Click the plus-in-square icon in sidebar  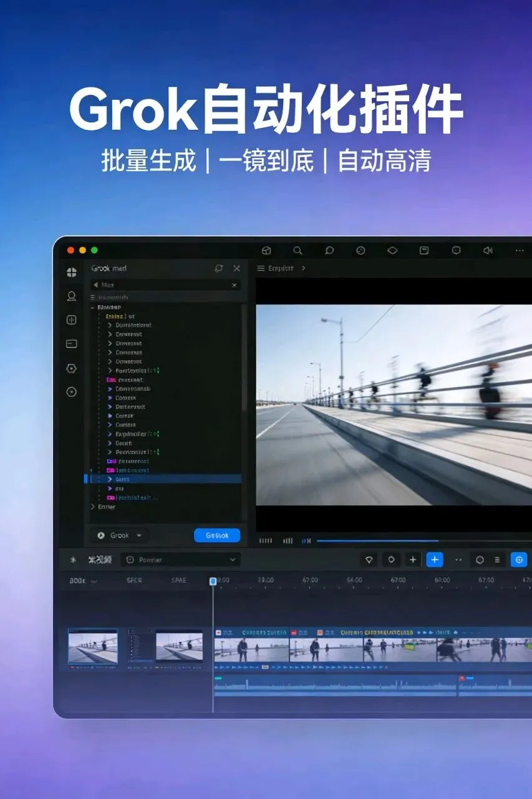click(x=72, y=320)
